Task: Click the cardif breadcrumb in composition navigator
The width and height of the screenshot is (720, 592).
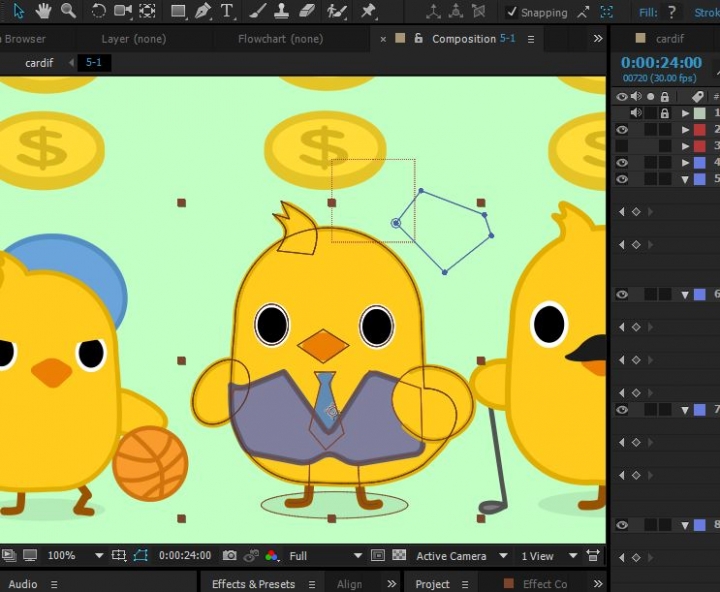Action: [39, 62]
